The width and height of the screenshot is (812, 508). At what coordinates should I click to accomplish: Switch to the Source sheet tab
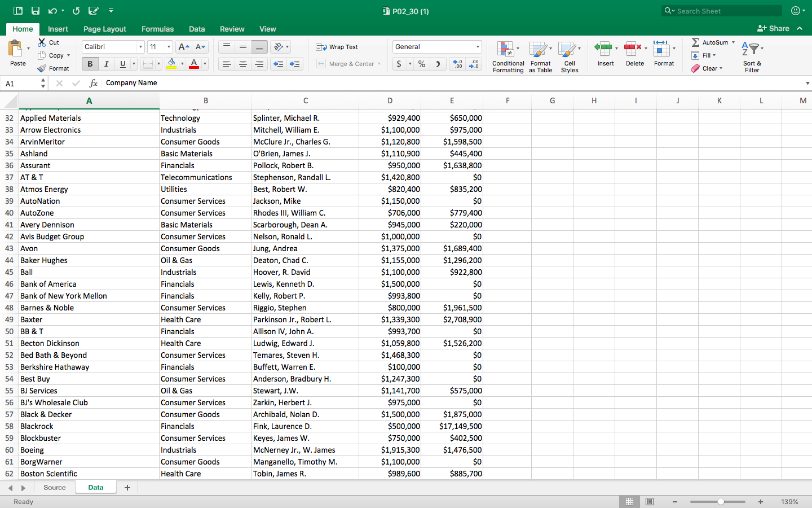pos(55,488)
